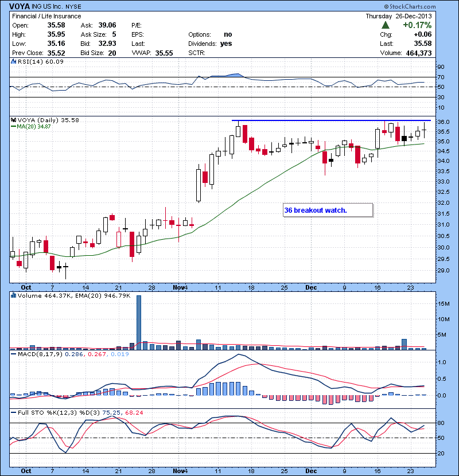Click the MACD(8,17,9) label text
This screenshot has width=459, height=476.
(x=40, y=354)
